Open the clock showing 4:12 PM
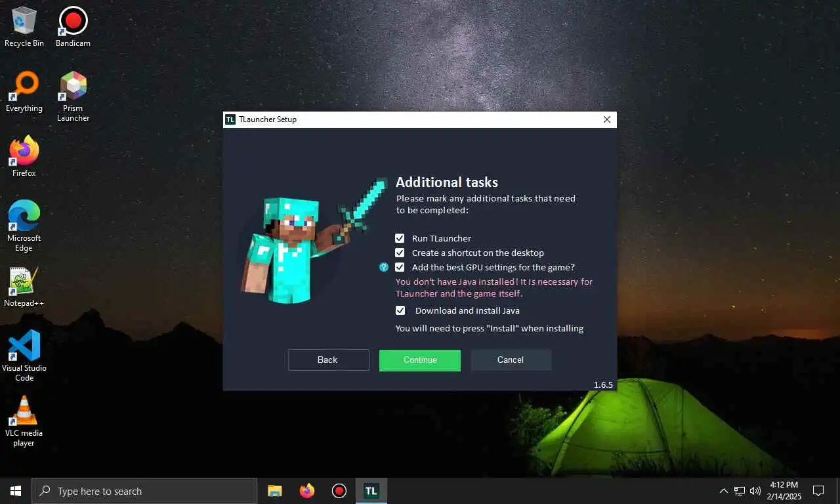The width and height of the screenshot is (840, 504). tap(783, 491)
